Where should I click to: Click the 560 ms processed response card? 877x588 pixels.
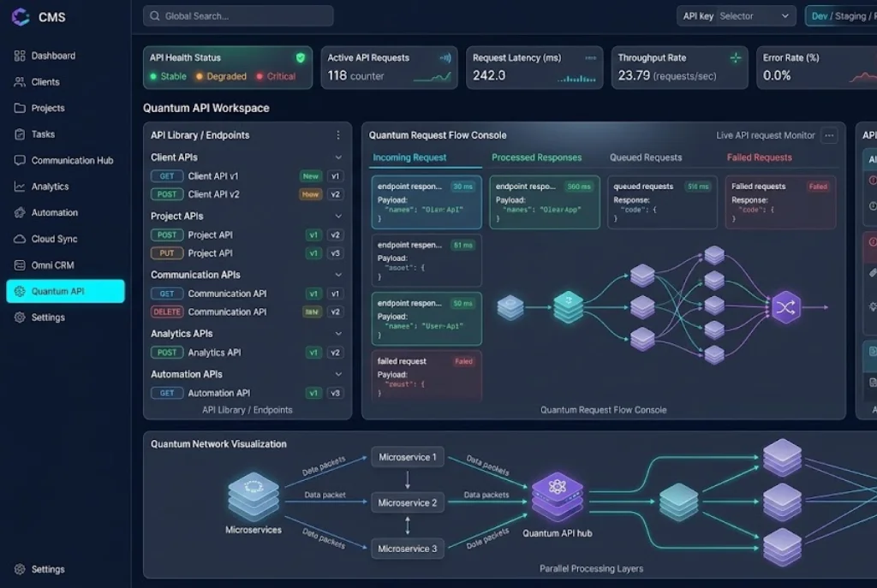click(x=545, y=202)
